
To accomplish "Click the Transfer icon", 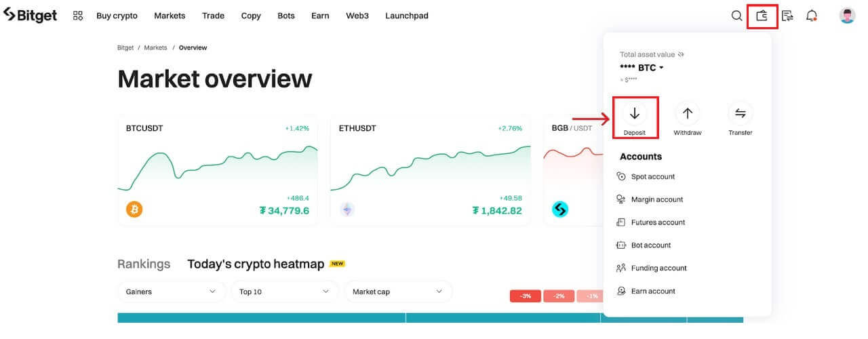I will (740, 113).
